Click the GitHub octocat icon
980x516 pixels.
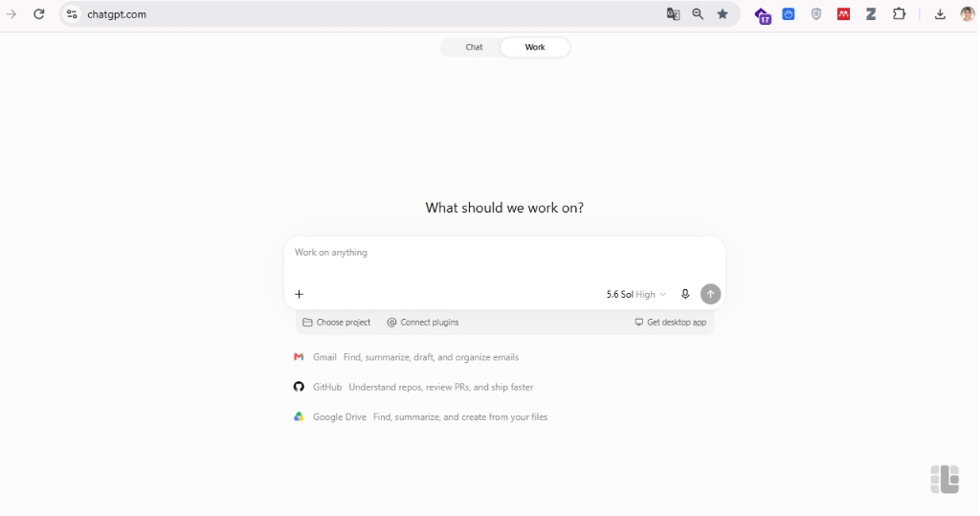pyautogui.click(x=299, y=387)
